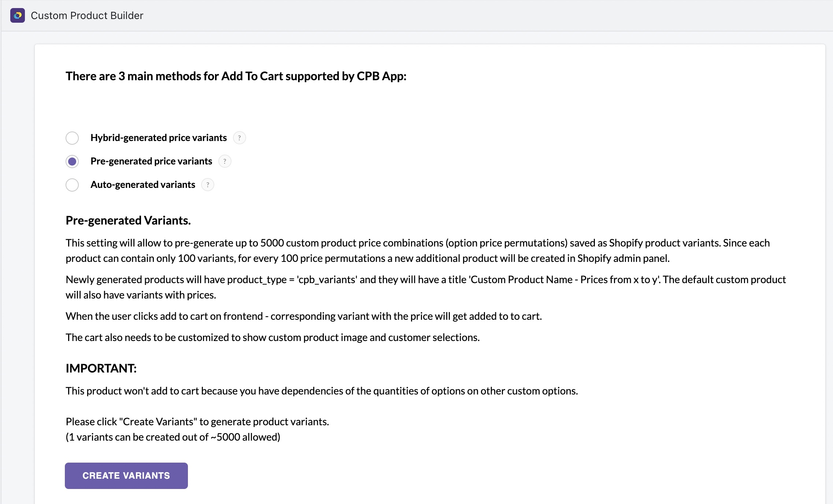Click paragraph starting 'Newly generated products will have'
The width and height of the screenshot is (833, 504).
[x=425, y=287]
